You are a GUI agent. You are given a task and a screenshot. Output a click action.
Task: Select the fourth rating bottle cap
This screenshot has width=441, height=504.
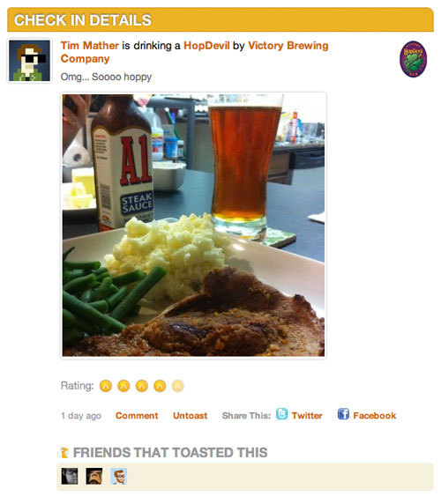(x=160, y=386)
